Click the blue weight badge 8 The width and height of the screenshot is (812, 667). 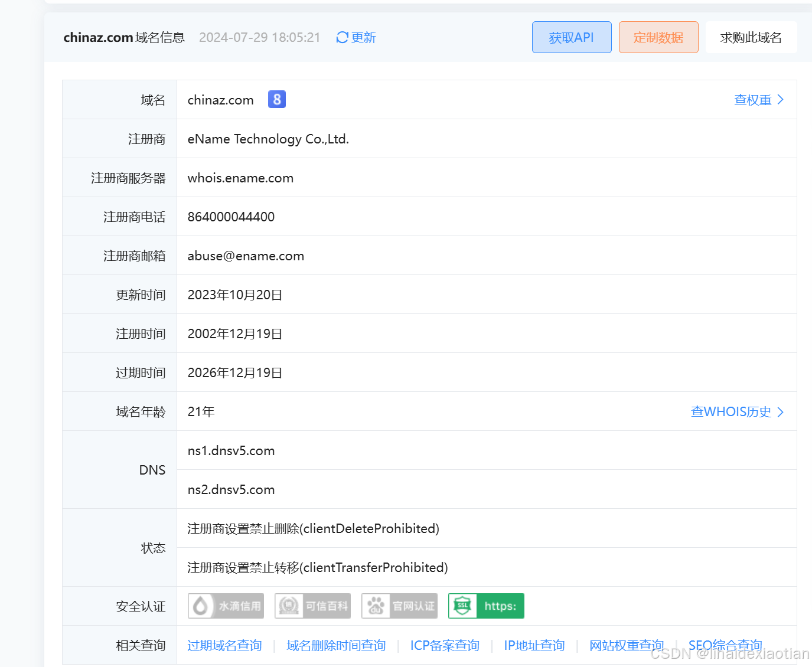277,99
